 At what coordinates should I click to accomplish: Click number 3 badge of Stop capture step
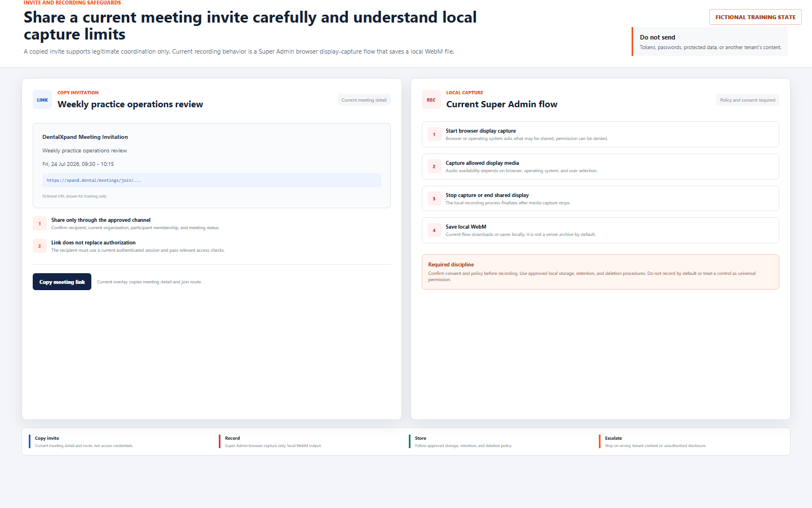434,199
